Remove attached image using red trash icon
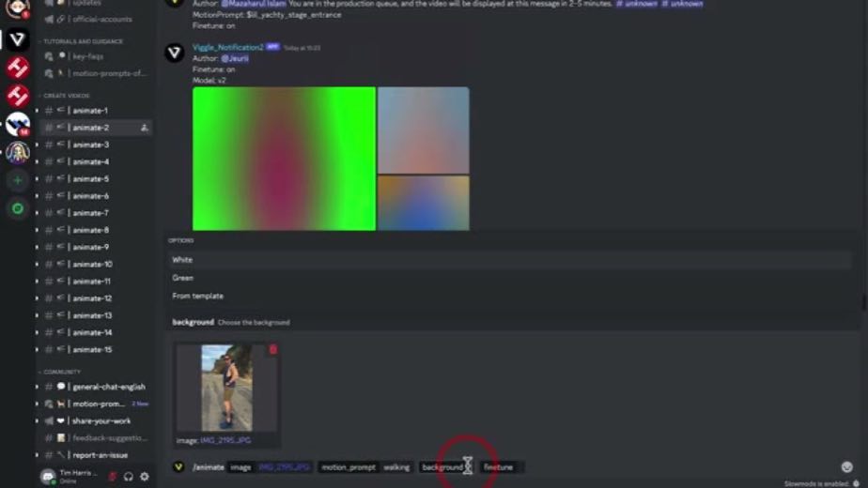 tap(273, 350)
